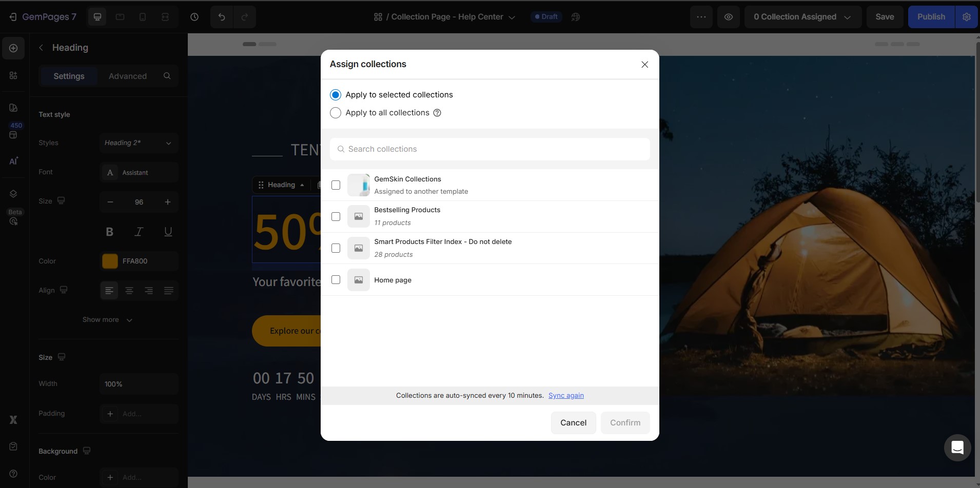Open the Add element panel with plus icon
The height and width of the screenshot is (488, 980).
[13, 48]
